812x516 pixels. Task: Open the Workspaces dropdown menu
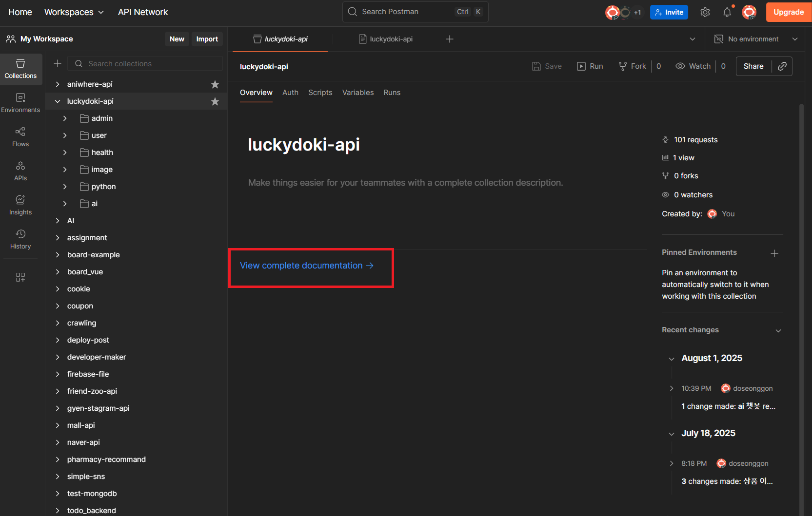(x=74, y=12)
